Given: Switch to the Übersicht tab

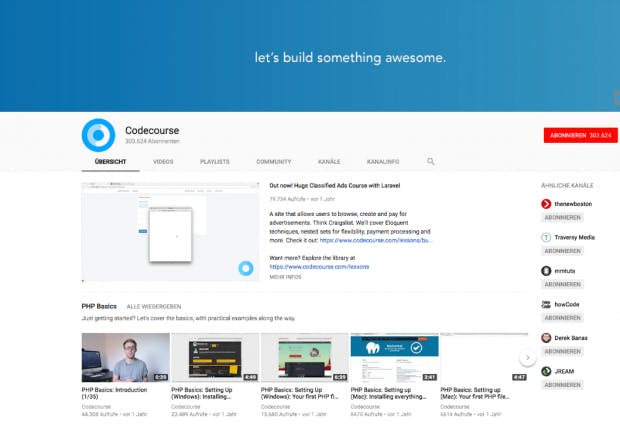Looking at the screenshot, I should pyautogui.click(x=110, y=162).
